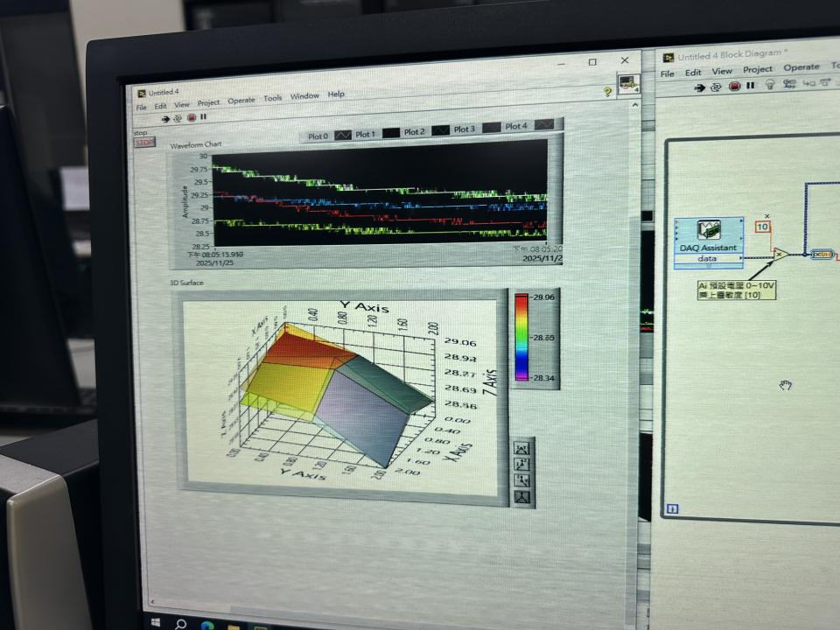Open the Tools menu
Screen dimensions: 840x630
click(x=273, y=98)
